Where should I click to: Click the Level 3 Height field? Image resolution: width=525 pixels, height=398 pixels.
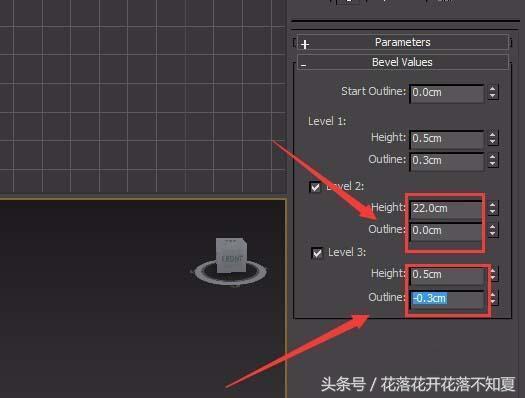pos(447,275)
